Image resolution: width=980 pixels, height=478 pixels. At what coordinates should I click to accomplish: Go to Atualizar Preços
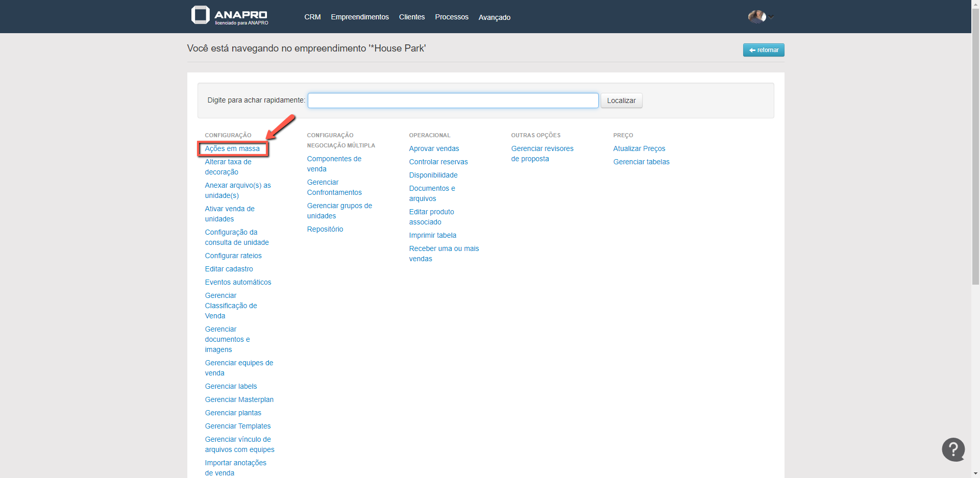click(639, 148)
